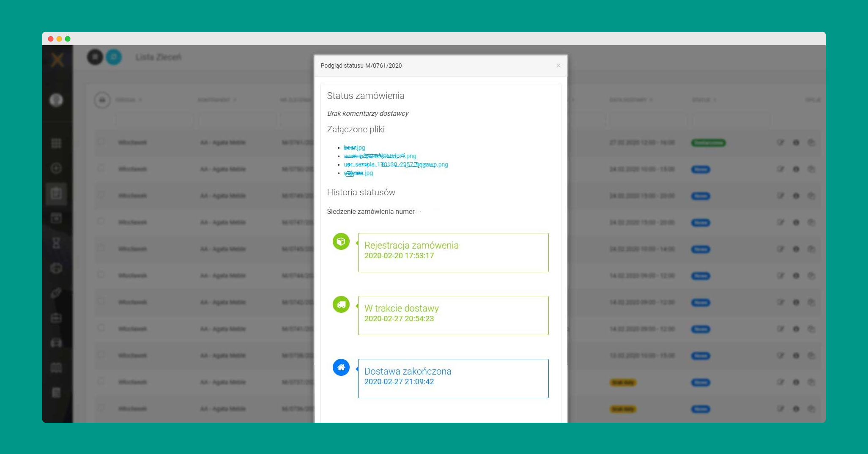Open the highlighted clipboard orders icon in sidebar
This screenshot has height=454, width=868.
point(56,194)
